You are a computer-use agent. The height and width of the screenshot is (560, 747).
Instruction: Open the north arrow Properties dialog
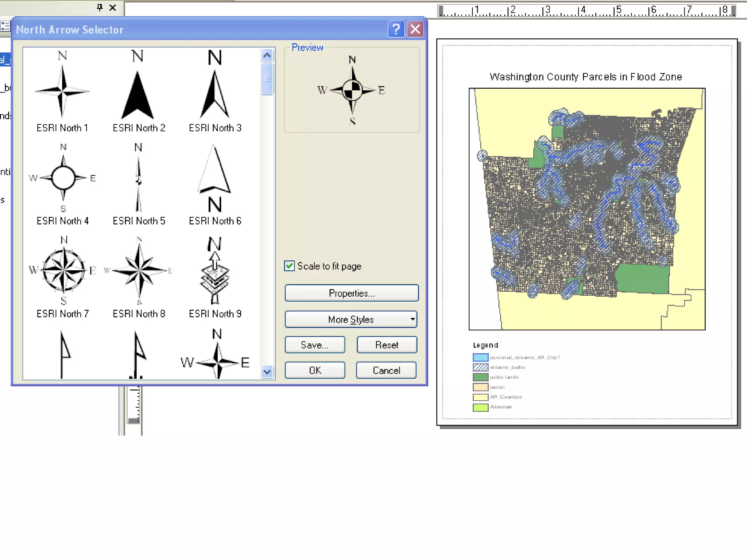tap(352, 293)
